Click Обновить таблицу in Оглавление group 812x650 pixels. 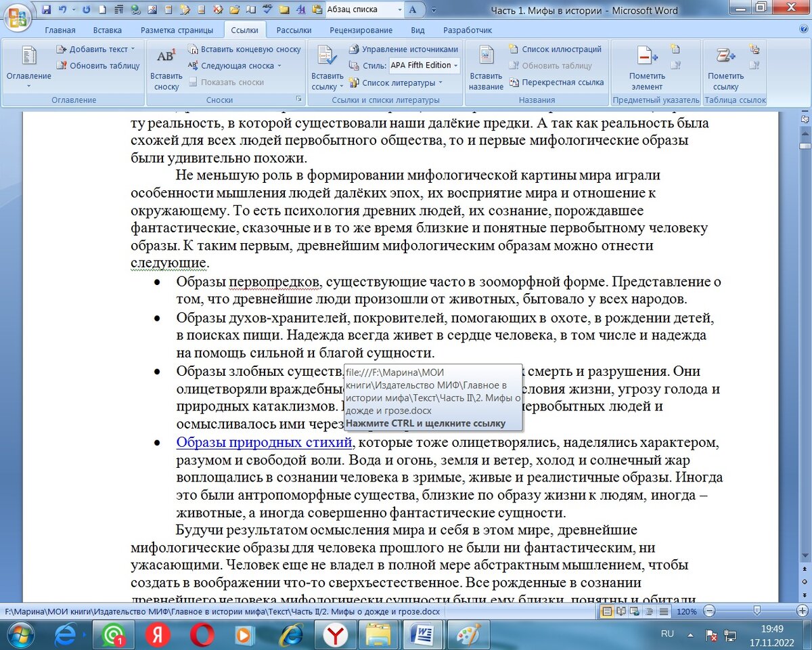click(x=98, y=66)
